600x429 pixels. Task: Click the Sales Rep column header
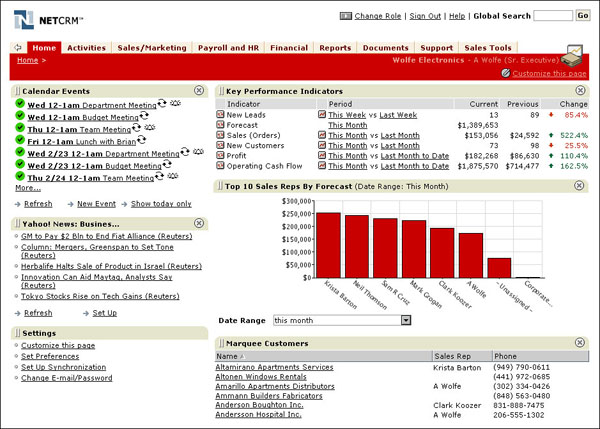(x=462, y=356)
